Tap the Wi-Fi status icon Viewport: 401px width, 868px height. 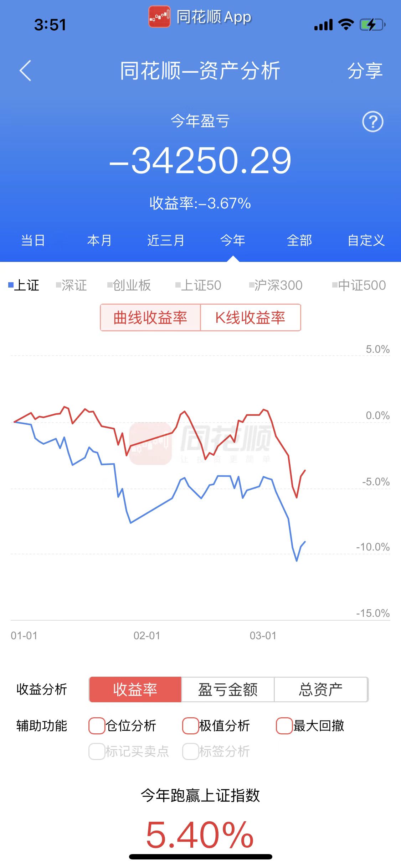pyautogui.click(x=345, y=25)
